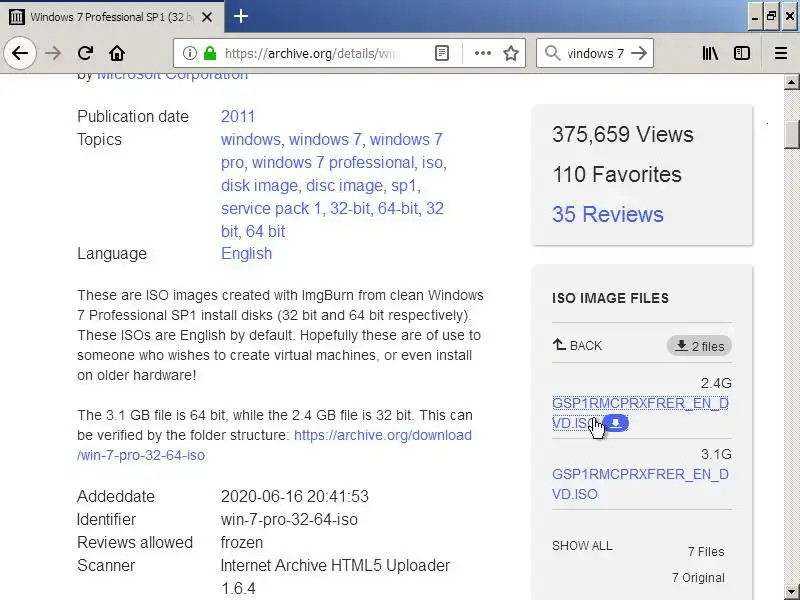Open the 'disk image' topic link
The width and height of the screenshot is (800, 600).
click(x=259, y=185)
